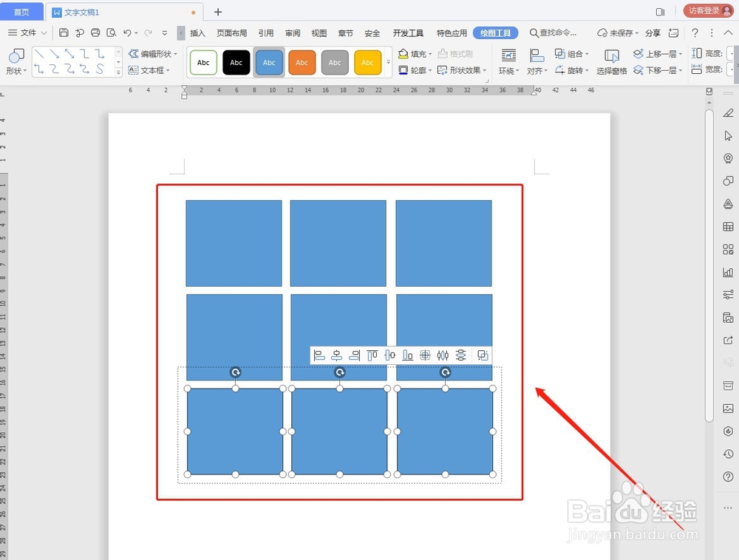Screen dimensions: 739x560
Task: Click the shapes icon in right sidebar
Action: (x=728, y=181)
